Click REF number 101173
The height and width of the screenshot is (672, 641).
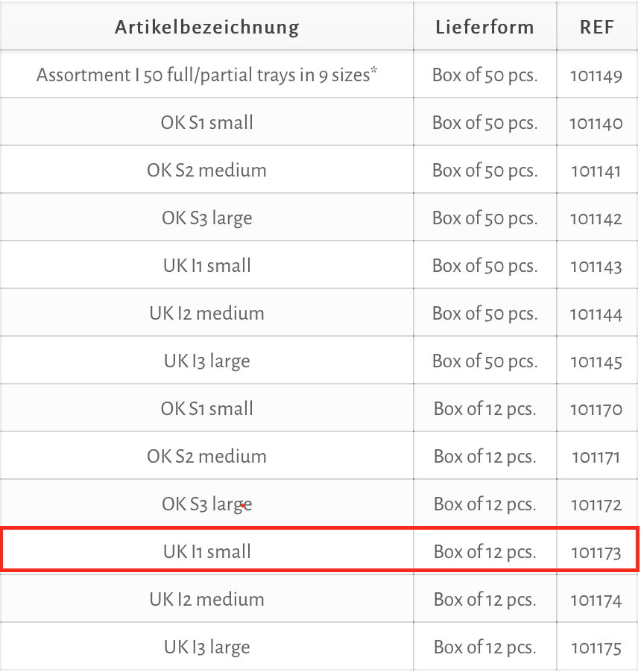596,553
